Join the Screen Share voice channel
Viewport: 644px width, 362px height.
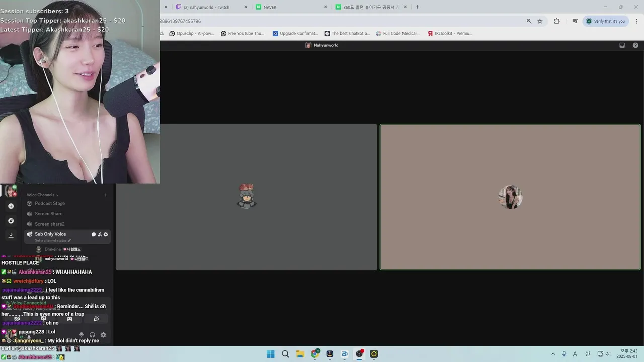click(67, 214)
